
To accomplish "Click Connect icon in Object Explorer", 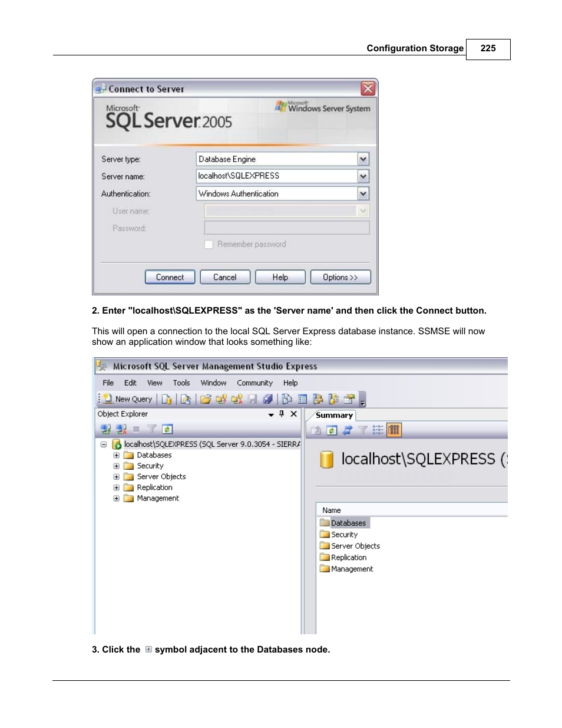I will [x=105, y=429].
